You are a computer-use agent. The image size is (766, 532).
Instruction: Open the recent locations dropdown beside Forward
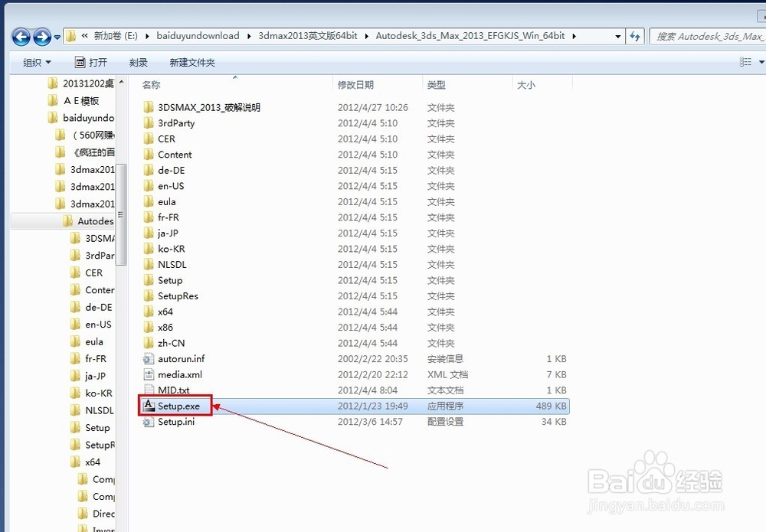pos(57,37)
